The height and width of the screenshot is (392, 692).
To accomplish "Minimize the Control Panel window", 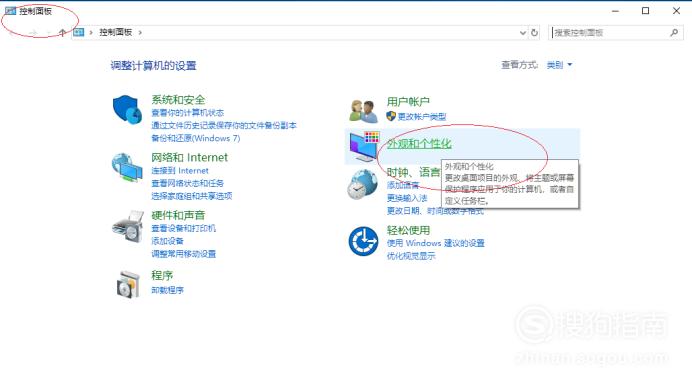I will pyautogui.click(x=616, y=11).
